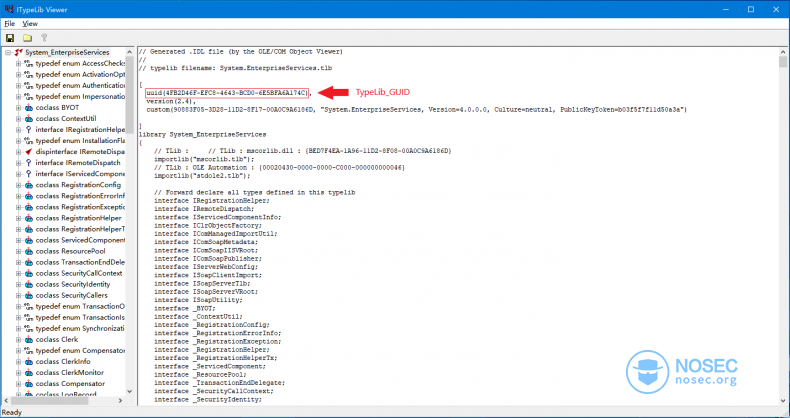The image size is (790, 418).
Task: Click the coclass icon beside ResourcePool
Action: pos(29,251)
